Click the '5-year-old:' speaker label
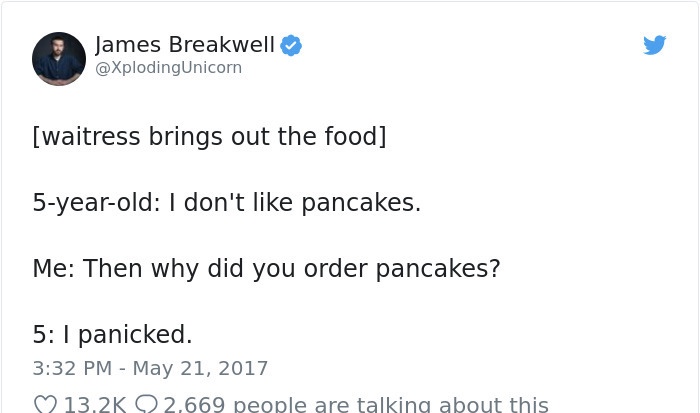 tap(96, 202)
